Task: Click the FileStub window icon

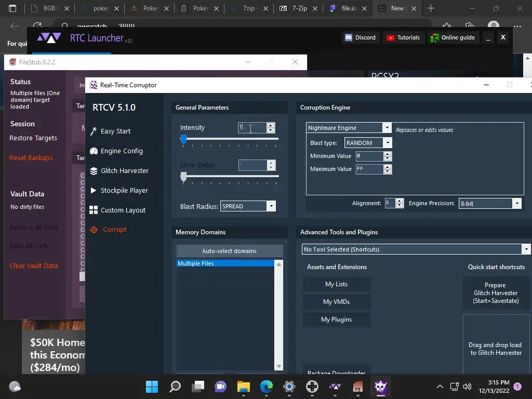Action: [13, 62]
